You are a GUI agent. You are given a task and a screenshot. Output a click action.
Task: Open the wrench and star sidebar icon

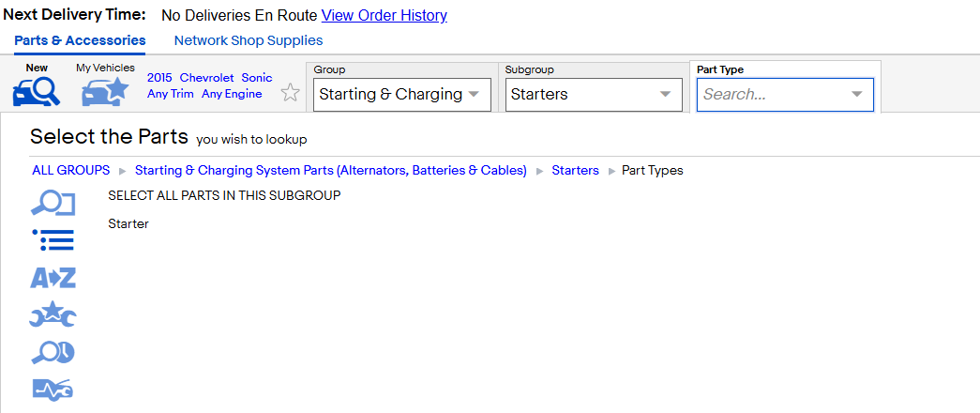pyautogui.click(x=53, y=314)
